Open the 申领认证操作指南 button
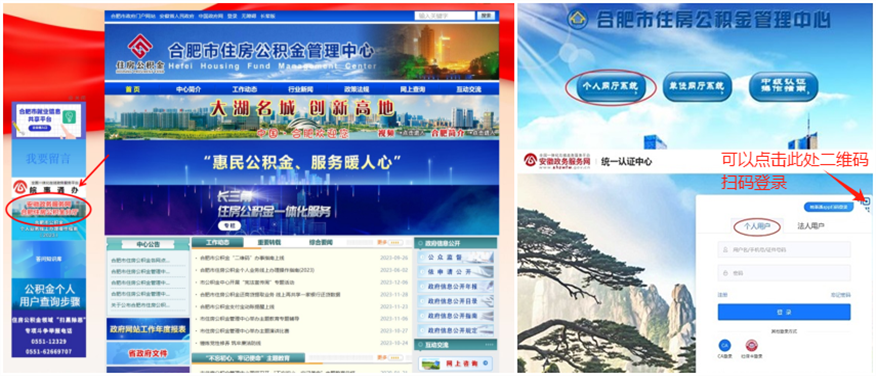 pos(783,87)
